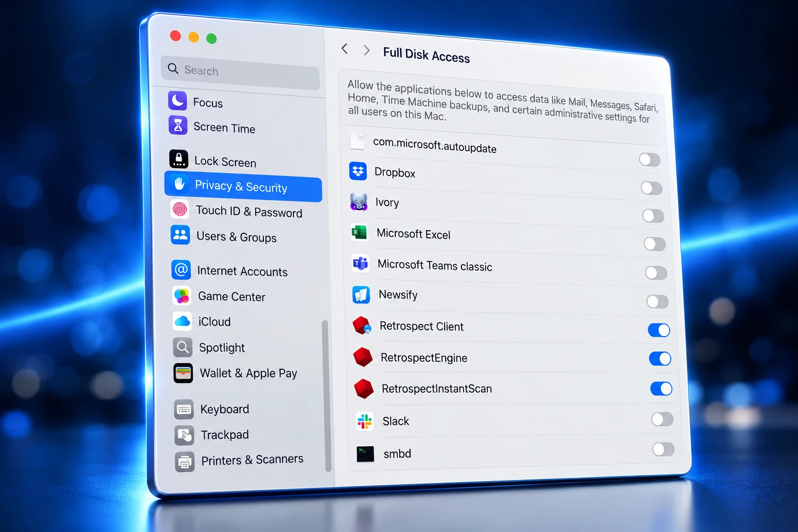The width and height of the screenshot is (798, 532).
Task: Click the Dropbox app icon
Action: tap(358, 171)
